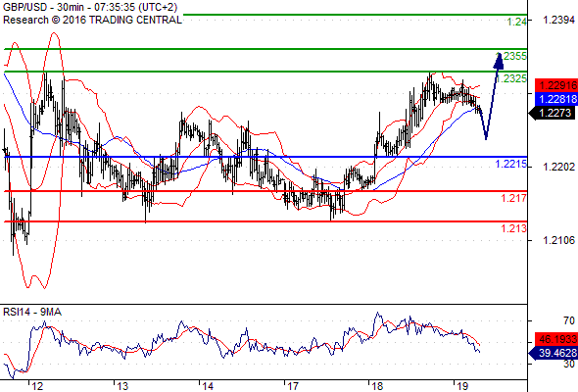578x392 pixels.
Task: Click the RSI14 - 9MA indicator label
Action: pos(32,312)
